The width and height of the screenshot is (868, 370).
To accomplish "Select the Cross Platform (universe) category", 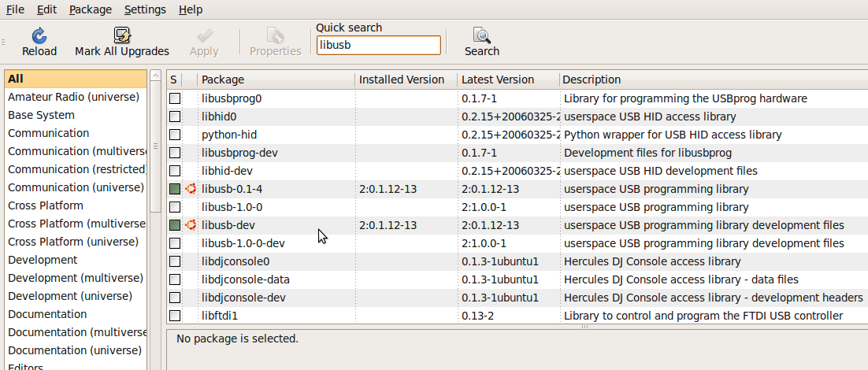I will point(76,242).
